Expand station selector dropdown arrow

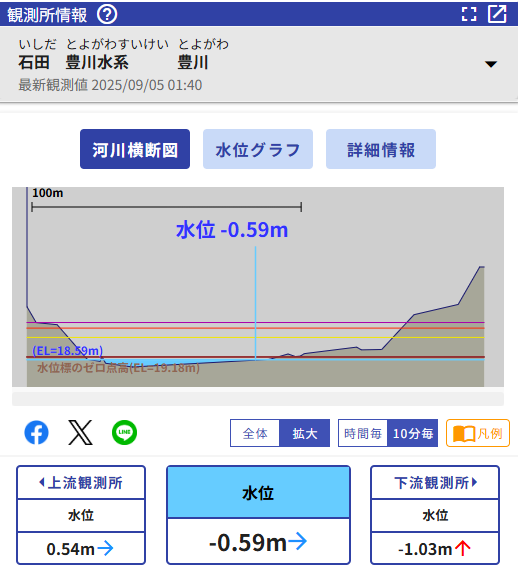pyautogui.click(x=491, y=64)
